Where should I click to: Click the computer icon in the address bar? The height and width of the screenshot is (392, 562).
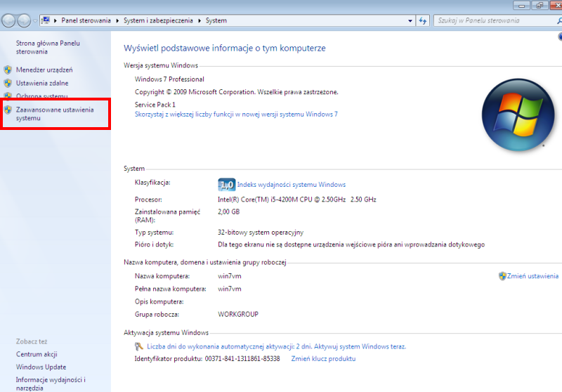[x=46, y=20]
